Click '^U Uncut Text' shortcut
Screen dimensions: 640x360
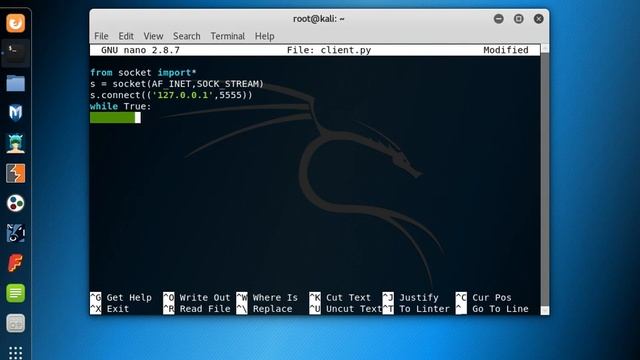pos(346,309)
